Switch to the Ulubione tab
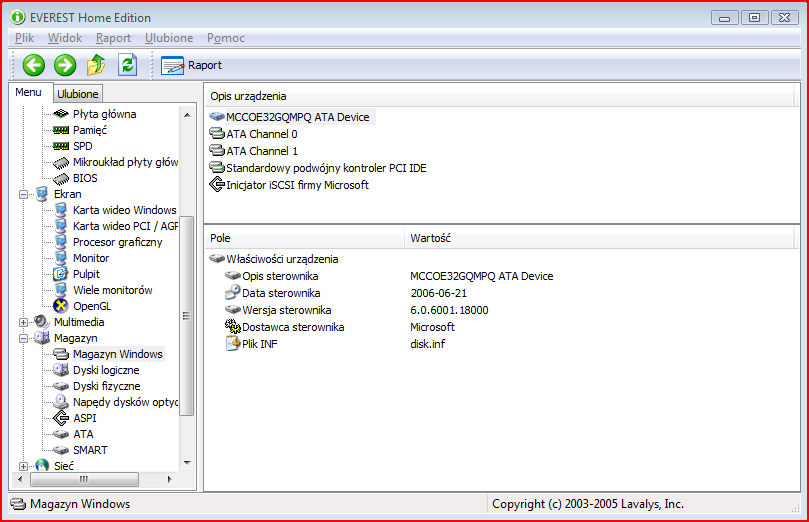 [77, 94]
